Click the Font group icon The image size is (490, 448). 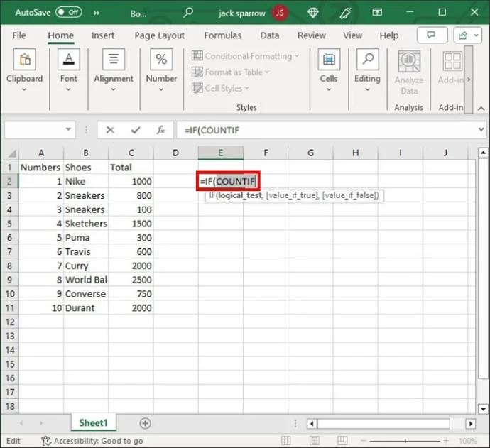point(68,61)
